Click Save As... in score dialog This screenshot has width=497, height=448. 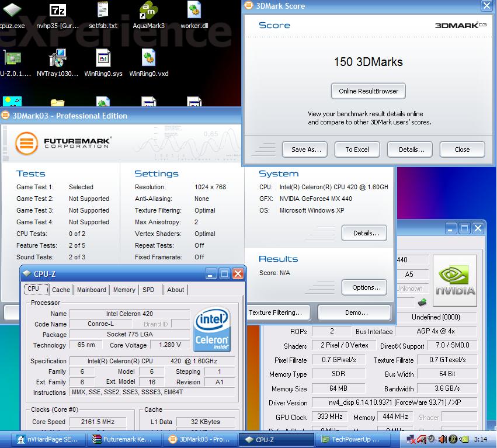pos(305,150)
